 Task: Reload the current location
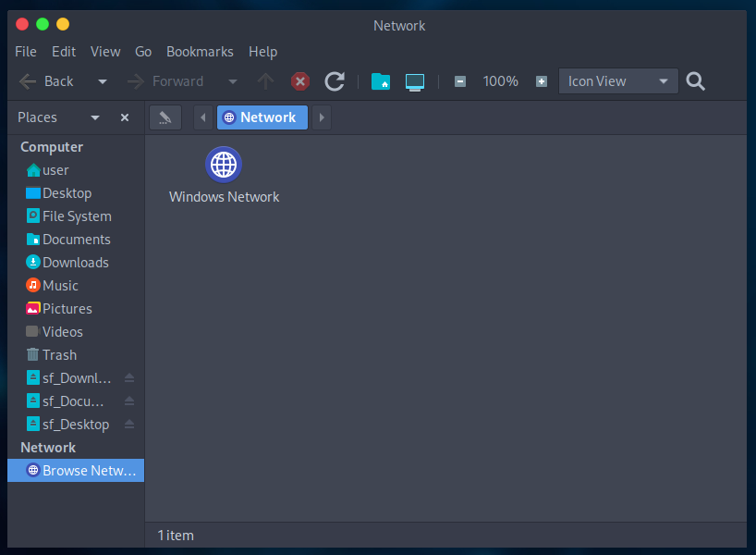click(335, 81)
